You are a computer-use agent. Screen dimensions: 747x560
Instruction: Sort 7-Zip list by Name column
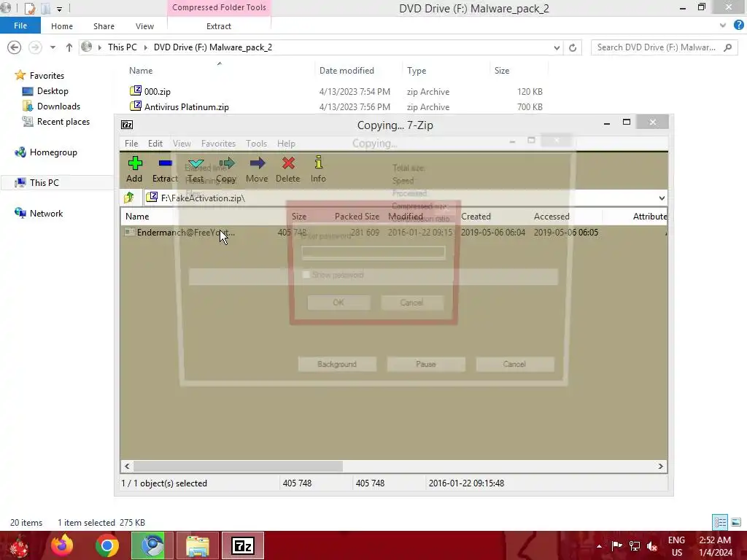tap(137, 216)
